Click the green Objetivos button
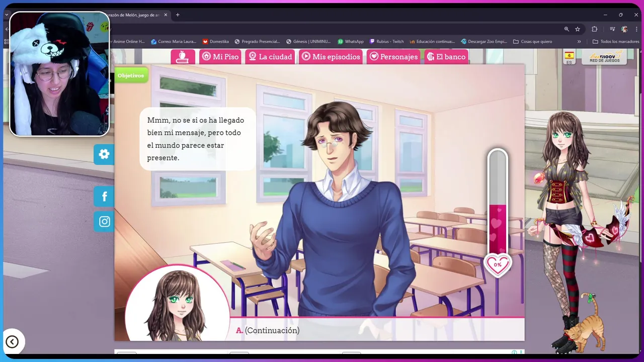 pos(131,75)
